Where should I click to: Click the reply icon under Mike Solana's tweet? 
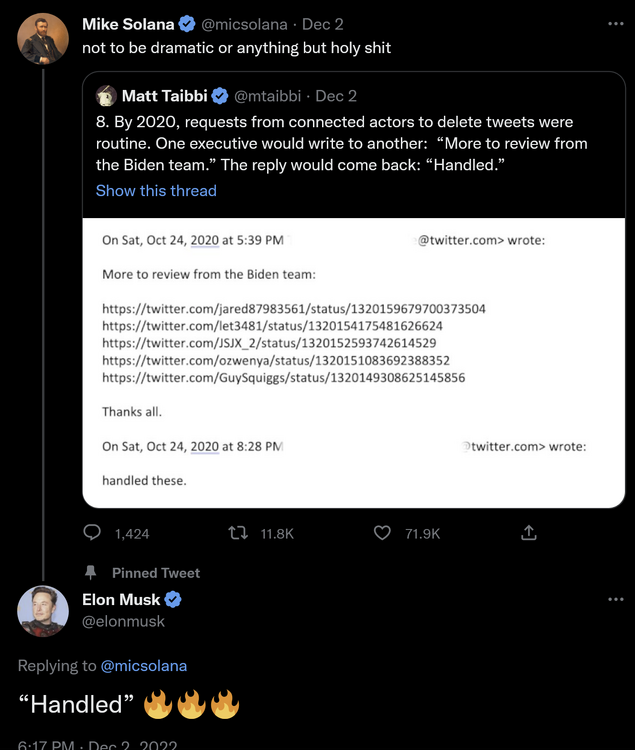coord(92,534)
